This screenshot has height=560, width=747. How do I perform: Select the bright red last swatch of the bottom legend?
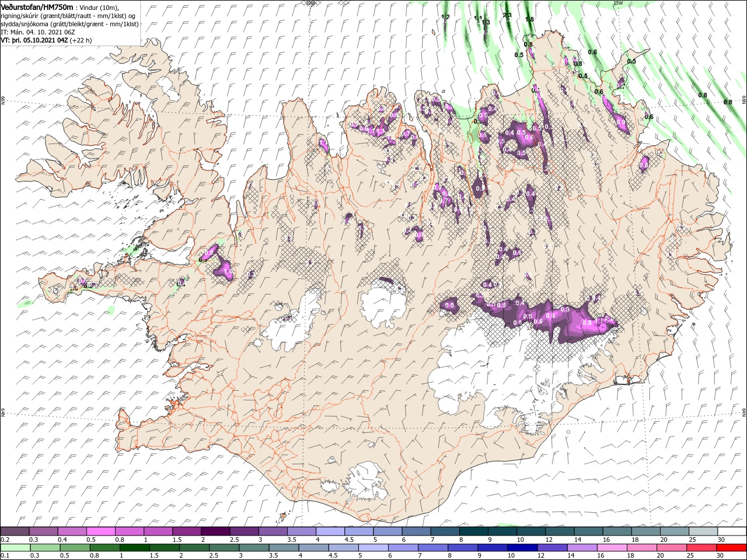pos(732,548)
